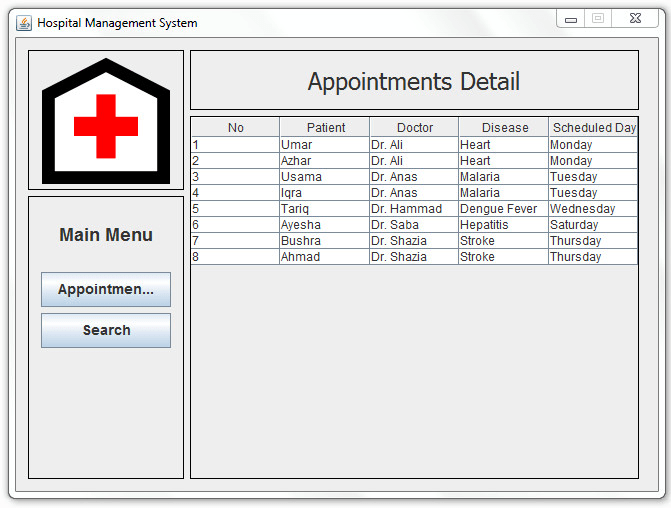Click Monday in Umar's row
Screen dimensions: 671x508
tap(593, 145)
